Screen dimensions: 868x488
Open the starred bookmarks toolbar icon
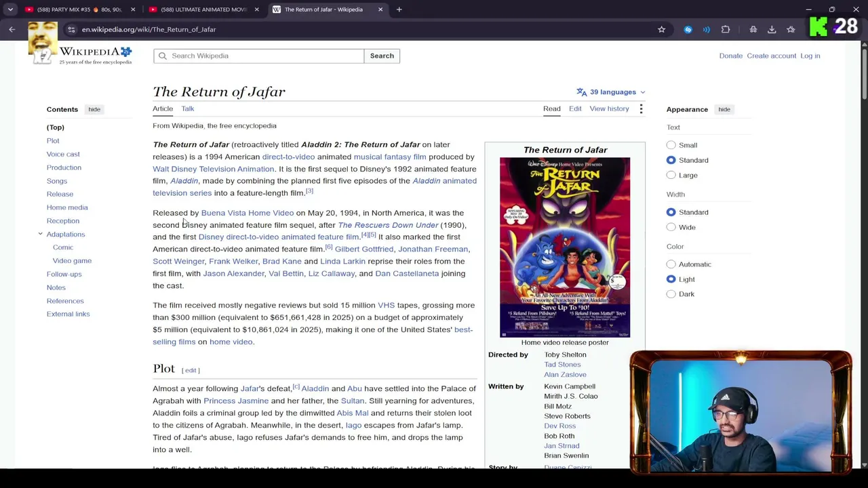[x=791, y=29]
